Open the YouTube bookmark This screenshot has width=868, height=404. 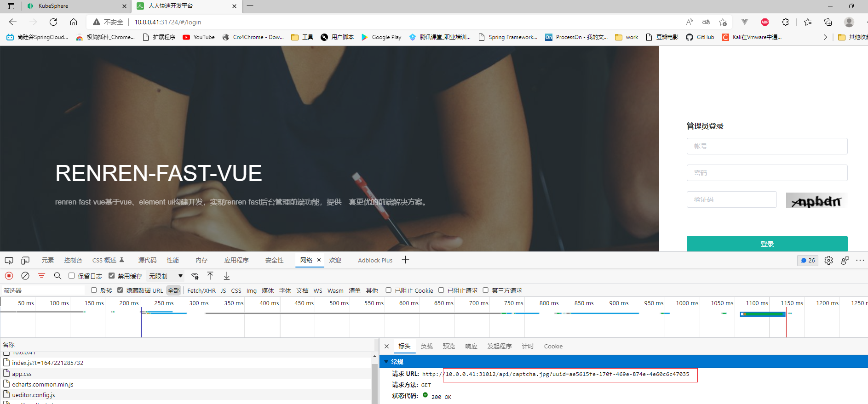tap(199, 37)
